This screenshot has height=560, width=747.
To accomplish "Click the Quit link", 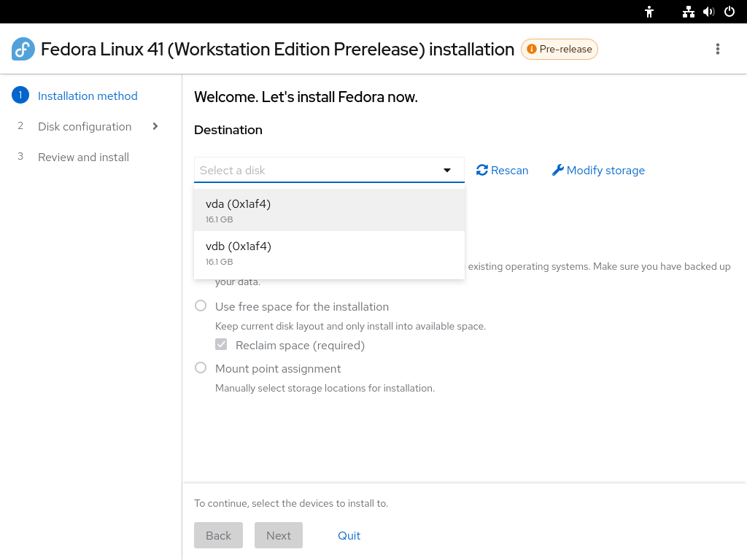I will tap(349, 536).
